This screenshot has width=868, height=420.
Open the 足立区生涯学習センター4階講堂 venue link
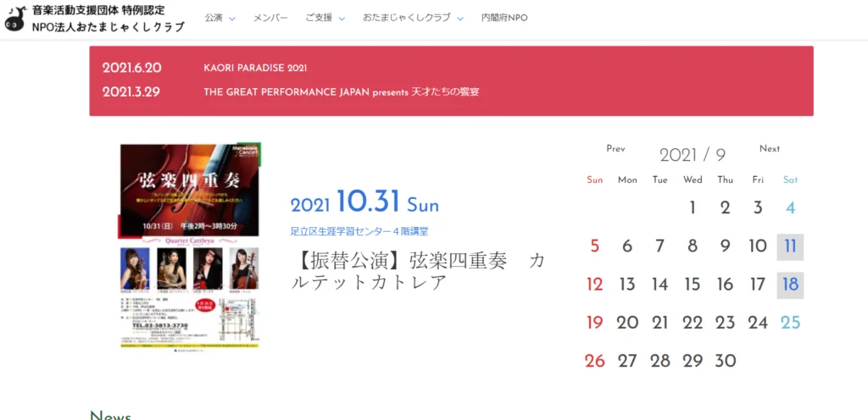[x=359, y=231]
